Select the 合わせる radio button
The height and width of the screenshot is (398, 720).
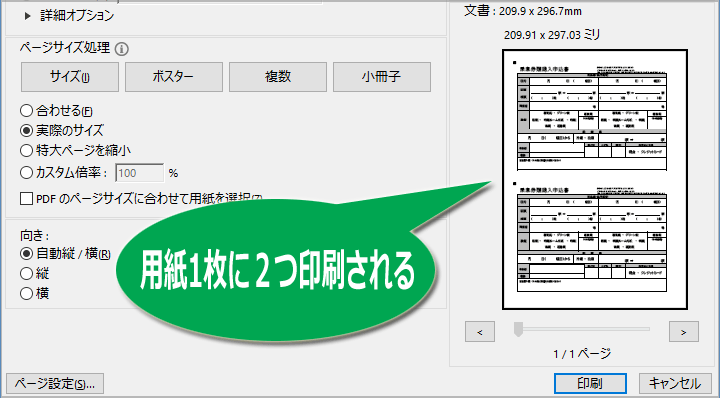pos(27,111)
